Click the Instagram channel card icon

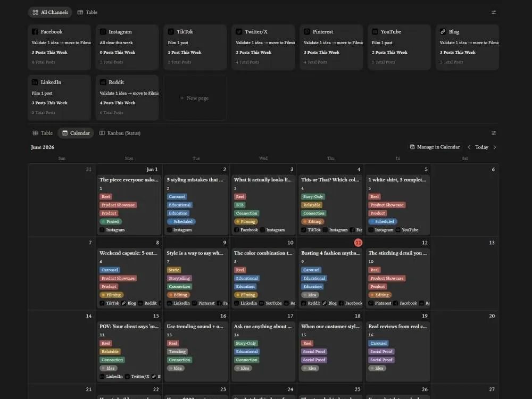point(103,31)
